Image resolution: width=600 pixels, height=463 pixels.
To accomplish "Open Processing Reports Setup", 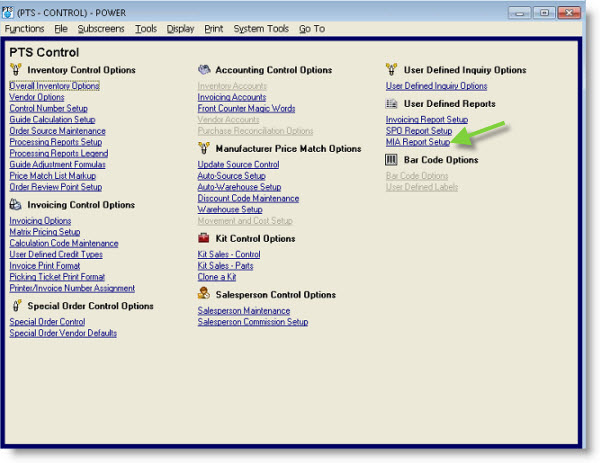I will coord(56,142).
